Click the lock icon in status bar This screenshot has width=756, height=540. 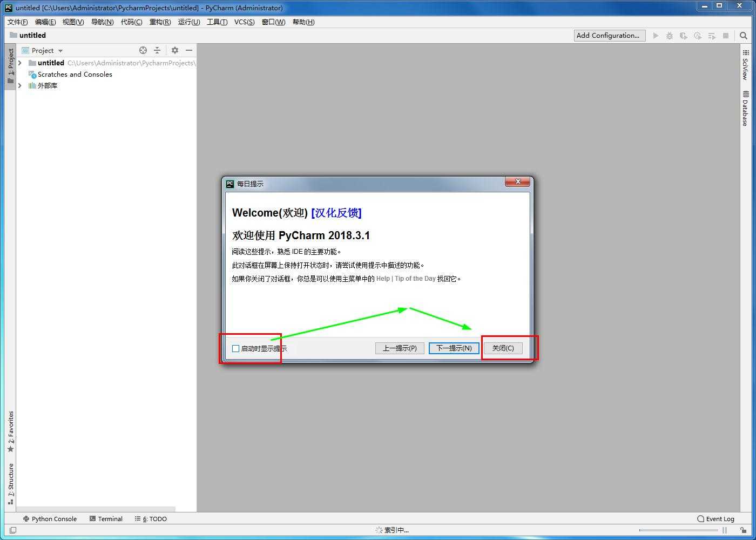[744, 530]
